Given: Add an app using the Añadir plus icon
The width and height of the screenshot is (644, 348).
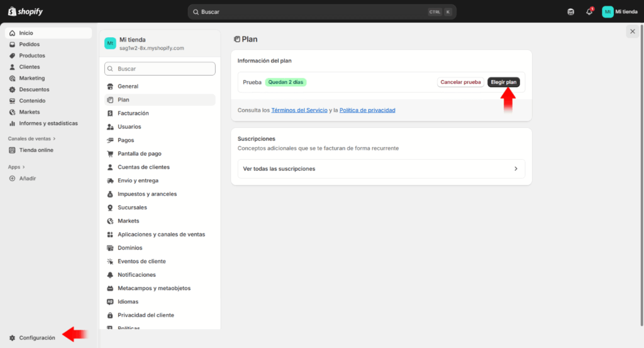Looking at the screenshot, I should (12, 178).
